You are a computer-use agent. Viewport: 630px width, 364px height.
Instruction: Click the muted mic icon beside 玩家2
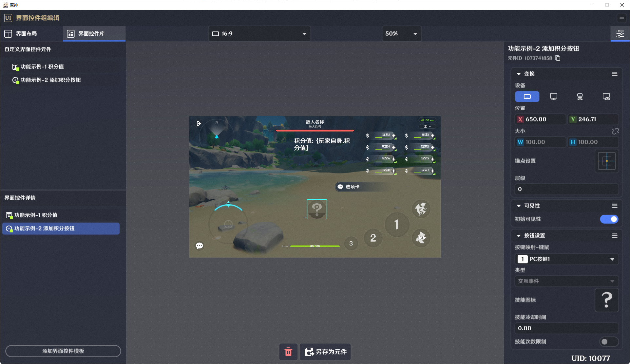click(x=368, y=136)
